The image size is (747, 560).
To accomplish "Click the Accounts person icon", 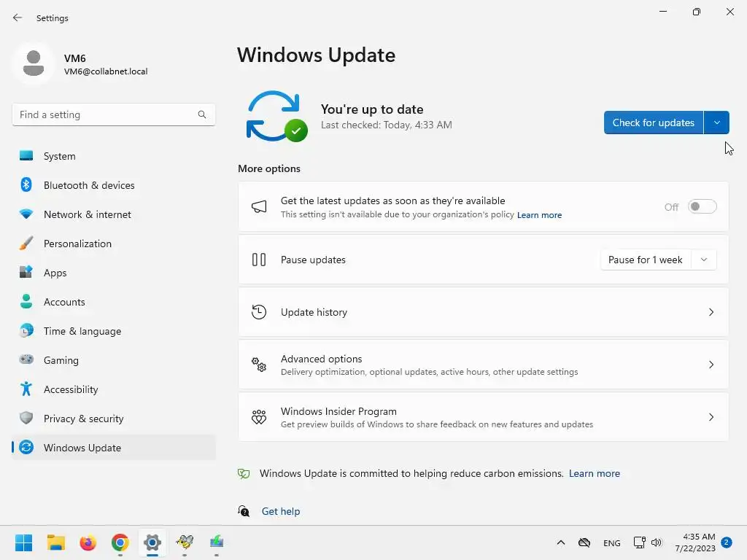I will (x=26, y=301).
